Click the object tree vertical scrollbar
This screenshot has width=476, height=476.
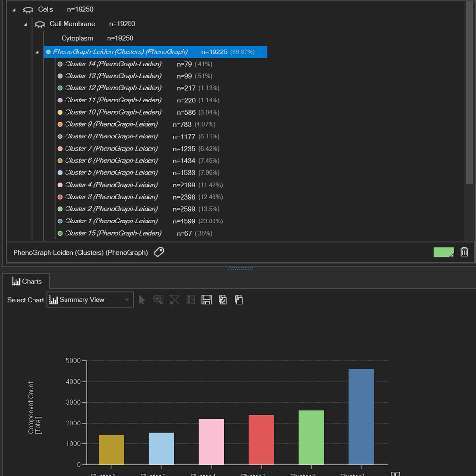tap(469, 93)
